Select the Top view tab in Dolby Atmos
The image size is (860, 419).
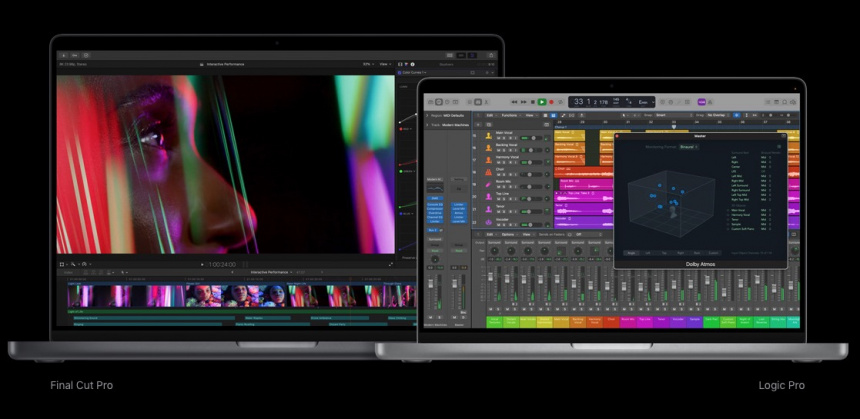tap(664, 253)
